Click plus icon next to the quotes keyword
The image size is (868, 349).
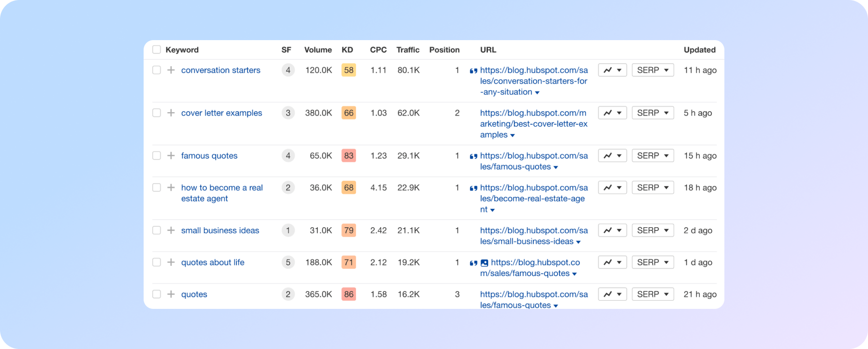171,294
